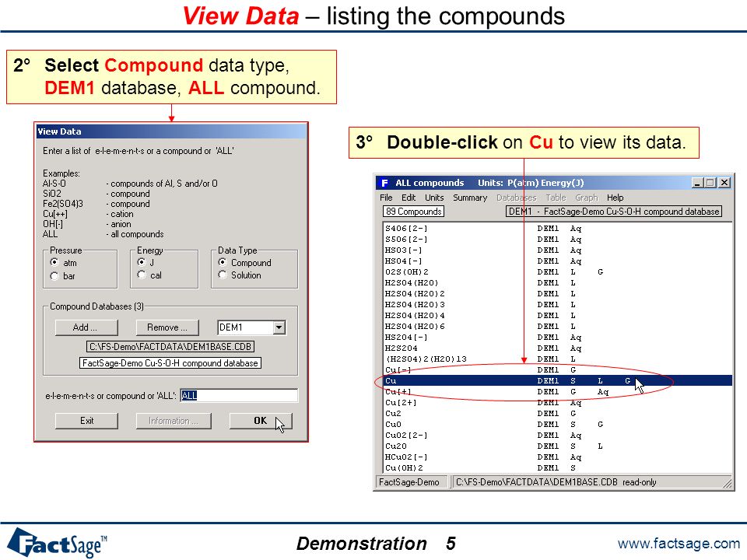747x560 pixels.
Task: Click the Add... database button
Action: tap(86, 327)
